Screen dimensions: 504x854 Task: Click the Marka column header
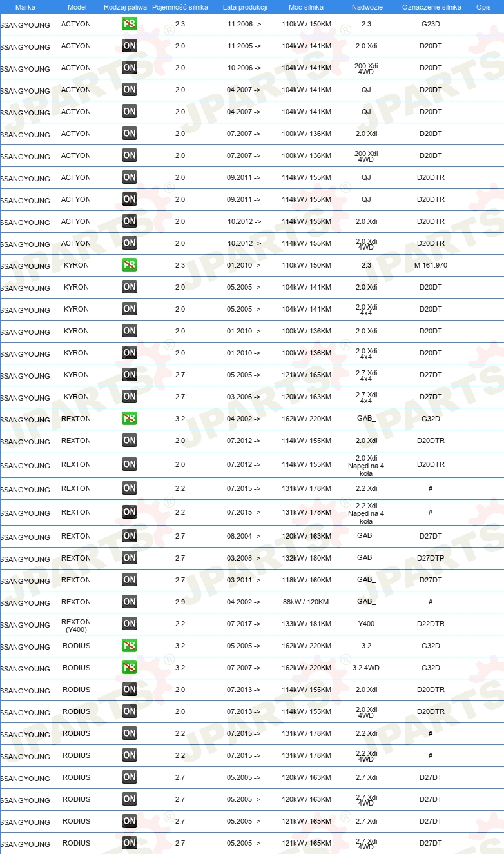point(25,7)
